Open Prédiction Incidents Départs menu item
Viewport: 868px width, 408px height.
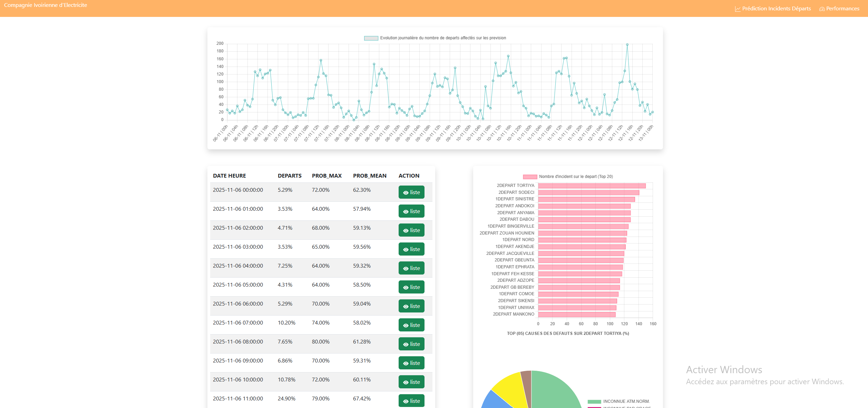click(776, 9)
